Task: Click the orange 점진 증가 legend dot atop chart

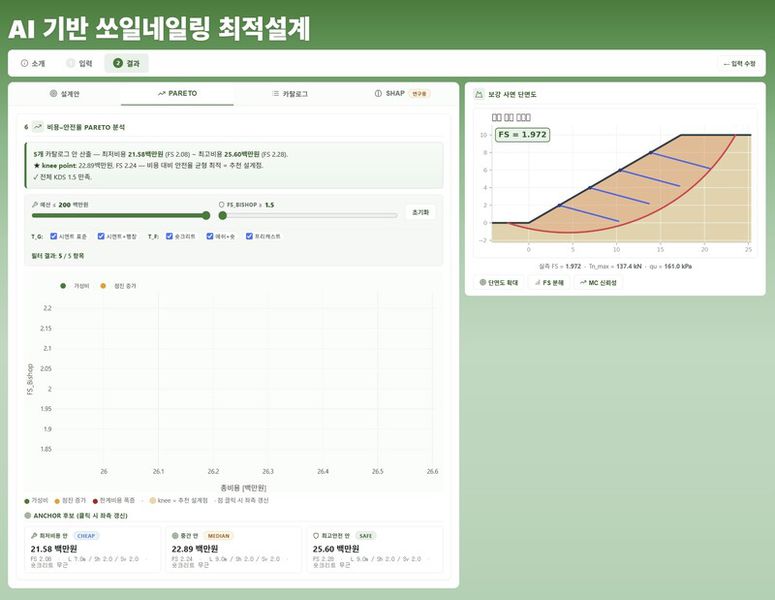Action: pyautogui.click(x=103, y=286)
